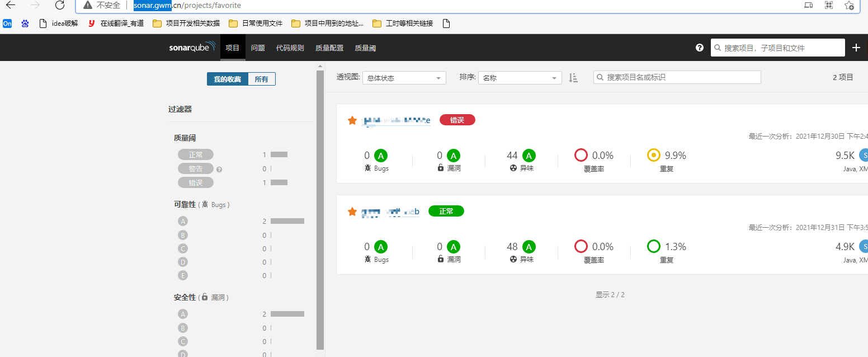Click the 错误 quality gate filter button
Viewport: 868px width, 357px height.
tap(195, 182)
